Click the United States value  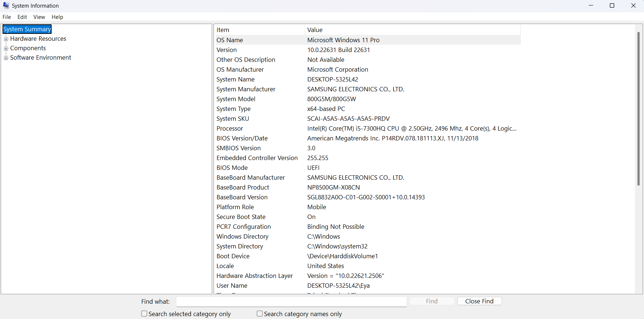(x=325, y=266)
